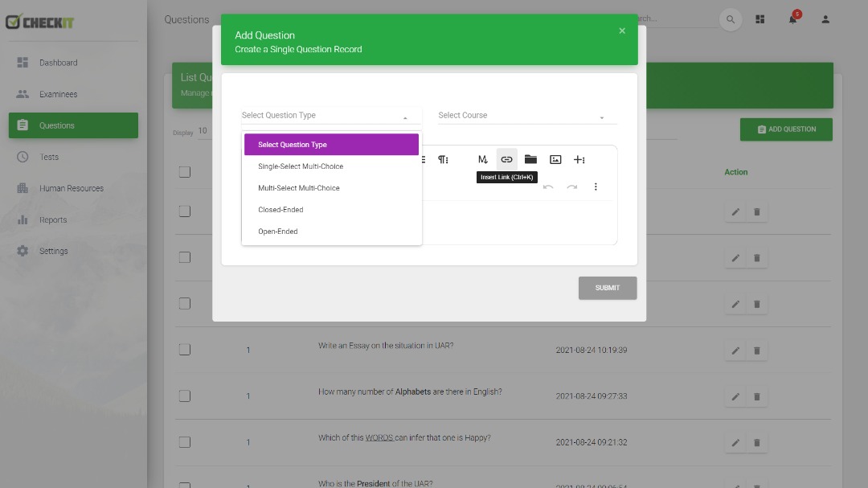The width and height of the screenshot is (868, 488).
Task: Click the Add Question button
Action: click(x=786, y=129)
